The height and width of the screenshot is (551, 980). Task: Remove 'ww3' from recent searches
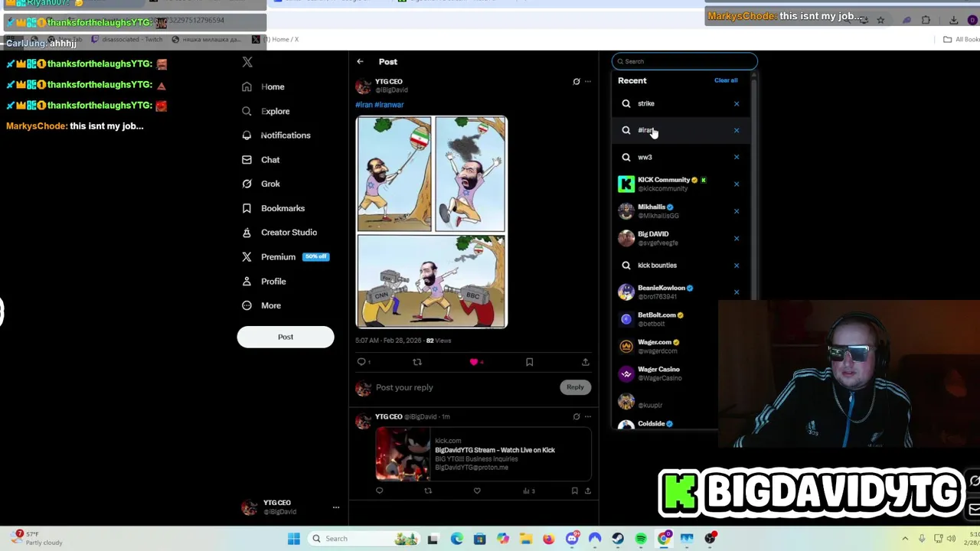point(737,157)
